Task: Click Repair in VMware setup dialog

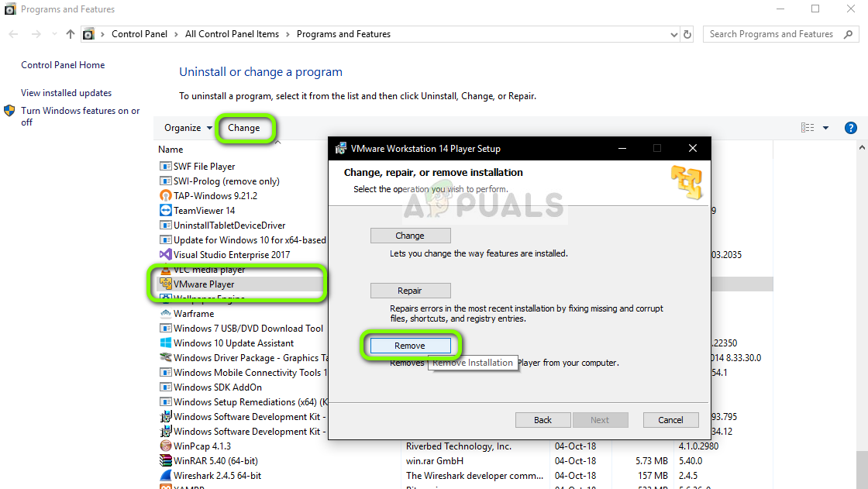Action: click(x=410, y=291)
